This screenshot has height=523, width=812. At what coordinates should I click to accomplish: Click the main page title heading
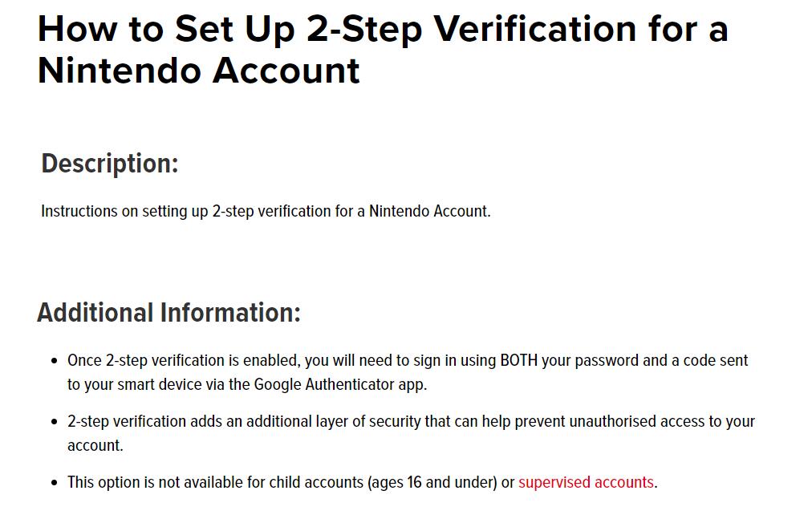point(382,50)
